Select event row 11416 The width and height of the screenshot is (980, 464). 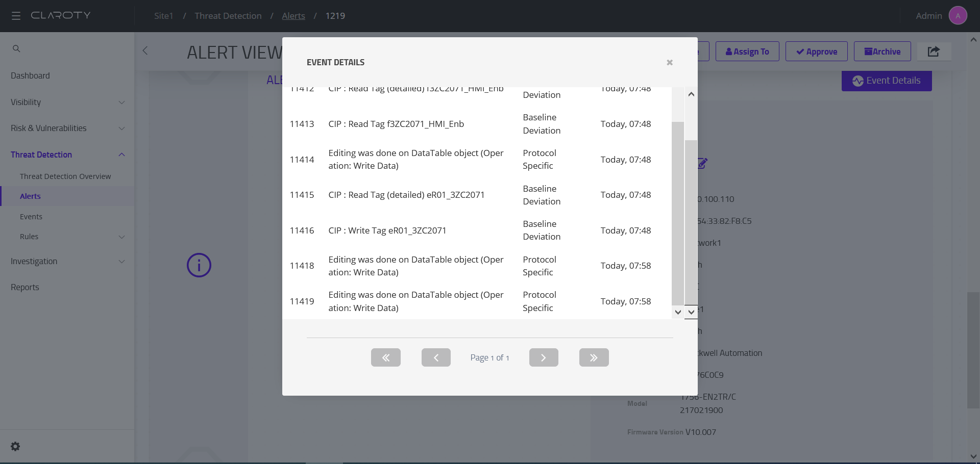477,230
